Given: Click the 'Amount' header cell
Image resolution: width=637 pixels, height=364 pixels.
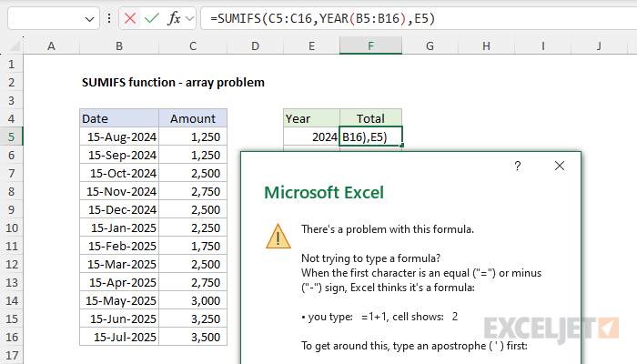Looking at the screenshot, I should [x=193, y=118].
